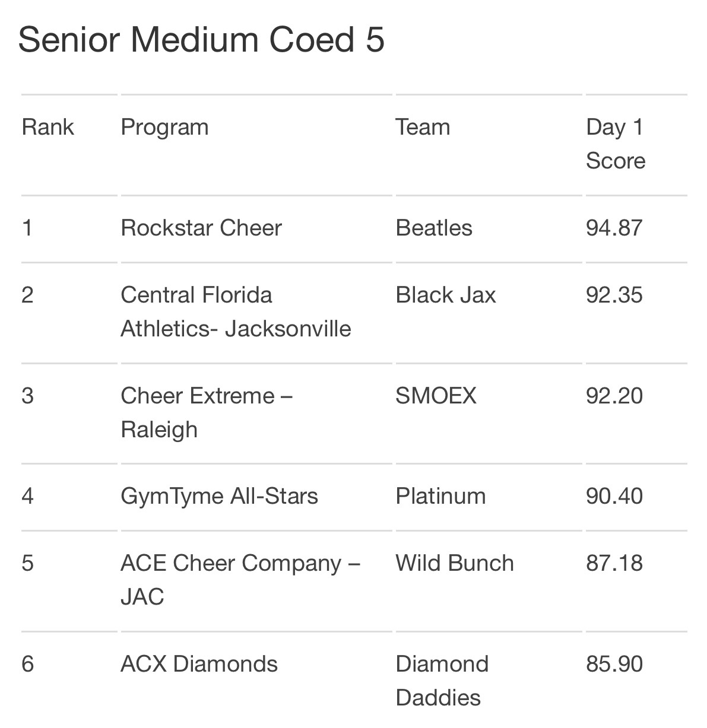707x728 pixels.
Task: Select the 94.87 score cell
Action: (614, 228)
